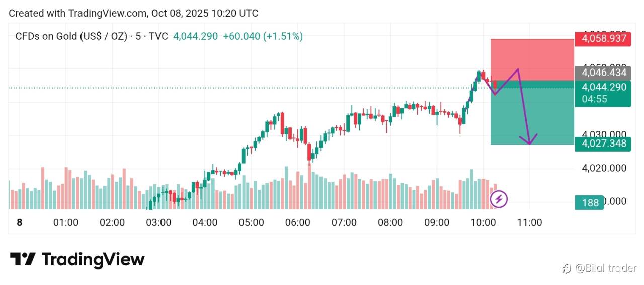Click the TradingView logo icon

pyautogui.click(x=23, y=259)
